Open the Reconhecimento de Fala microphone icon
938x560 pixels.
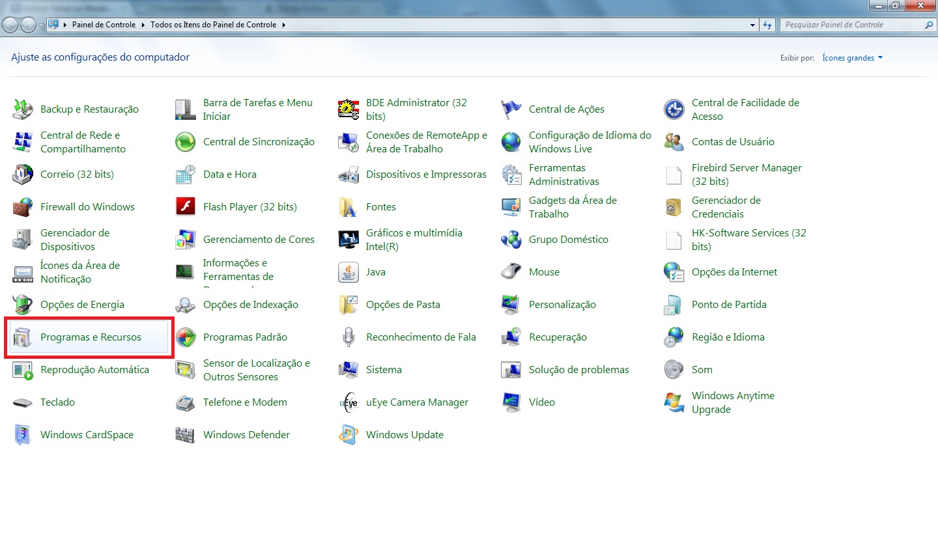(x=348, y=337)
